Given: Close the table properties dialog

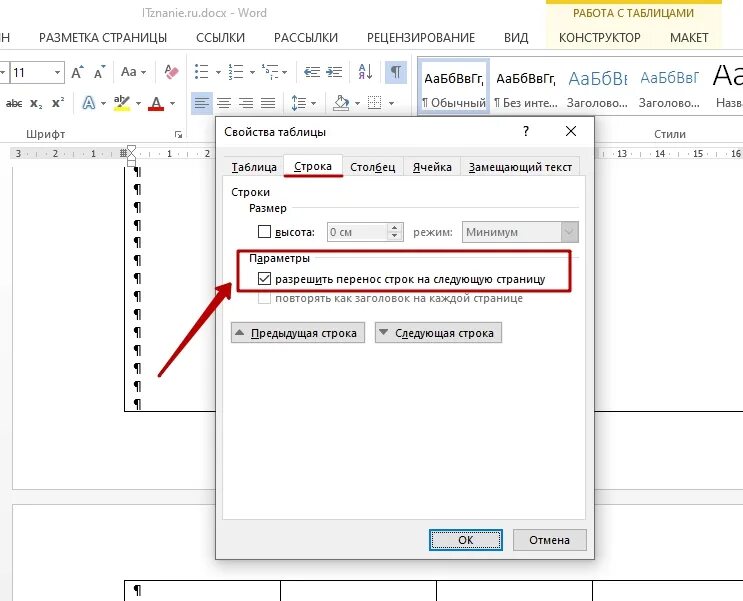Looking at the screenshot, I should pyautogui.click(x=571, y=131).
